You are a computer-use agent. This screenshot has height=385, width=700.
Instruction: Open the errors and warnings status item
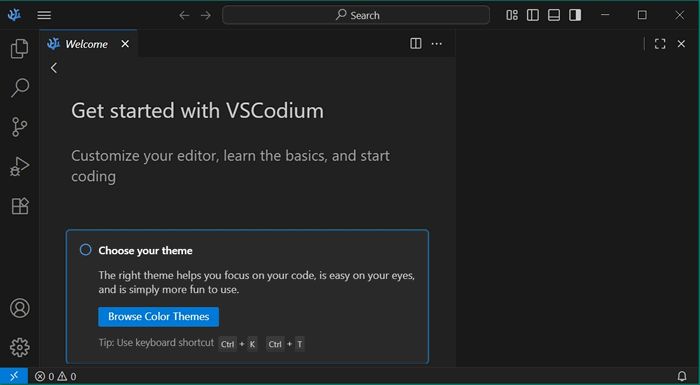click(x=56, y=377)
